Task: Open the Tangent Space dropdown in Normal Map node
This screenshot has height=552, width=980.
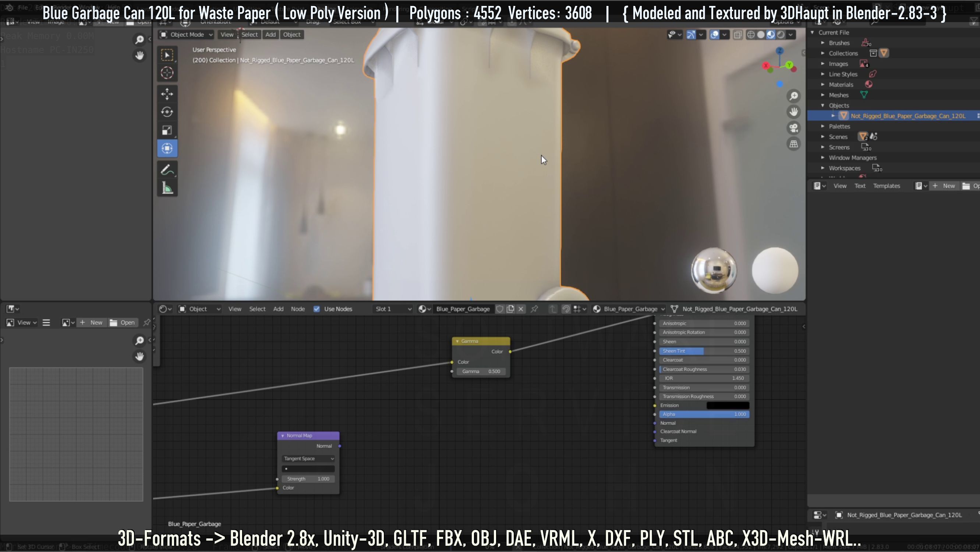Action: (308, 459)
